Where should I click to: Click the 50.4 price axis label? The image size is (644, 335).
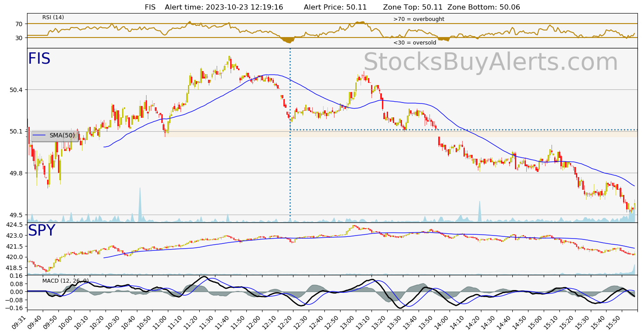click(16, 90)
